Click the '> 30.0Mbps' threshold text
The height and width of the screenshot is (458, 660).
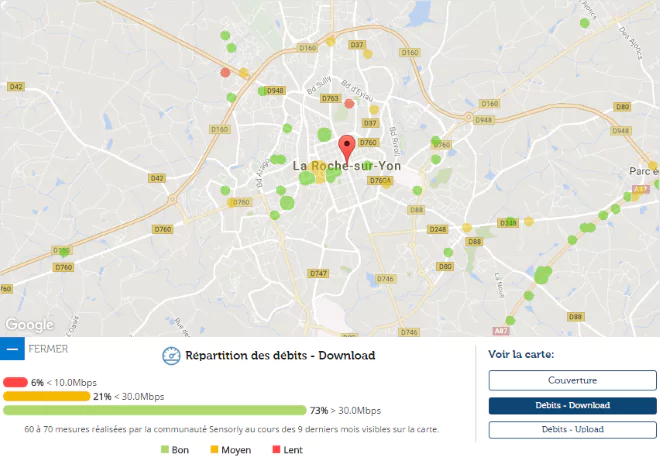coord(356,410)
